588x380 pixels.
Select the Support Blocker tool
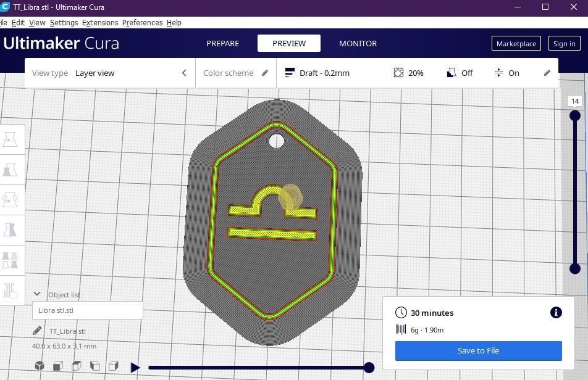[10, 291]
